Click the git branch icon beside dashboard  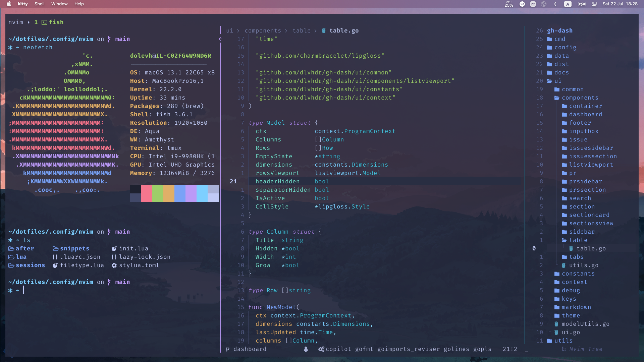tap(228, 349)
